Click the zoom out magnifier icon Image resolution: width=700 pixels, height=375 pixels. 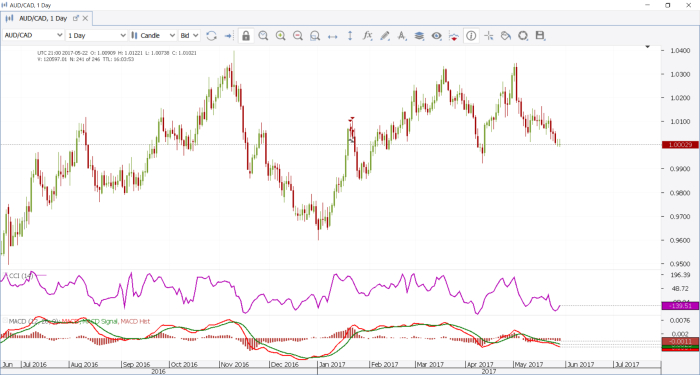(x=298, y=36)
